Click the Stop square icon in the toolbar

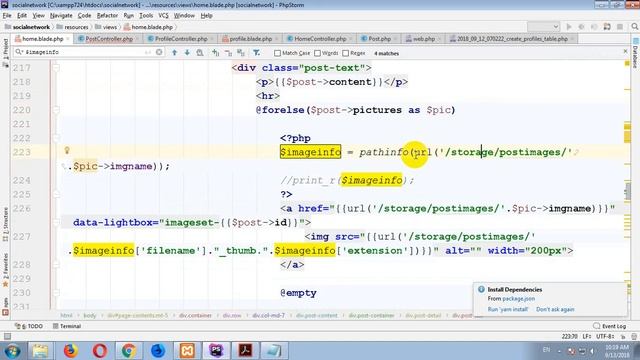pos(620,27)
